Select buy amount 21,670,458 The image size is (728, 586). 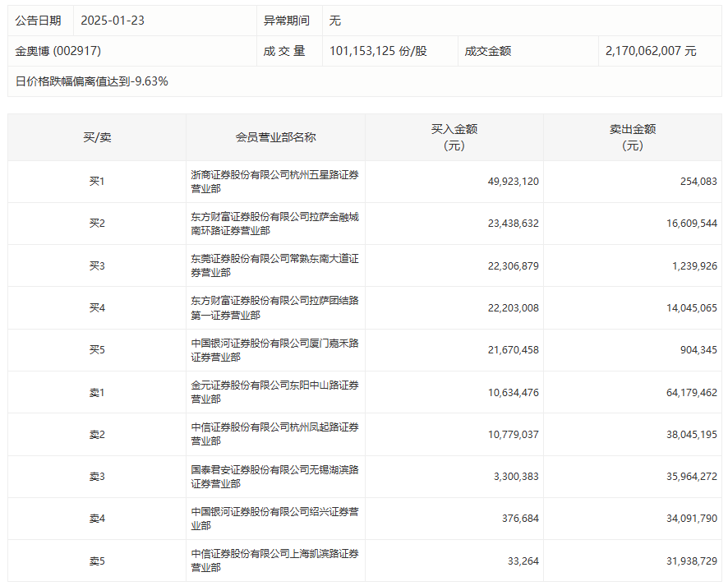[513, 349]
